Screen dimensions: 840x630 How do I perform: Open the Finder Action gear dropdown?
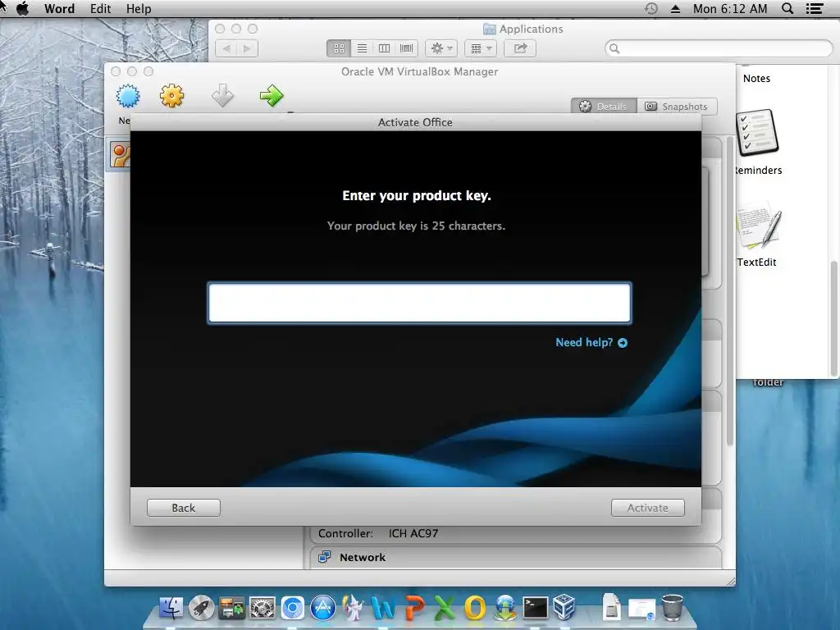(441, 48)
